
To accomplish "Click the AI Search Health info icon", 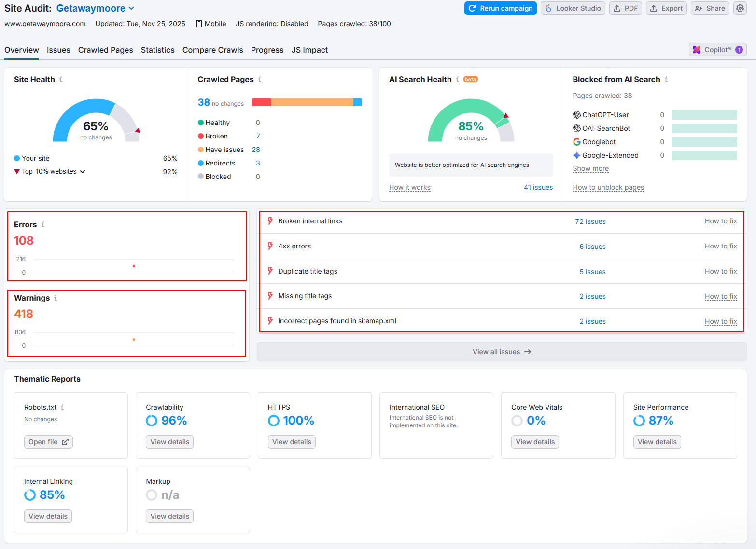I will (x=458, y=79).
